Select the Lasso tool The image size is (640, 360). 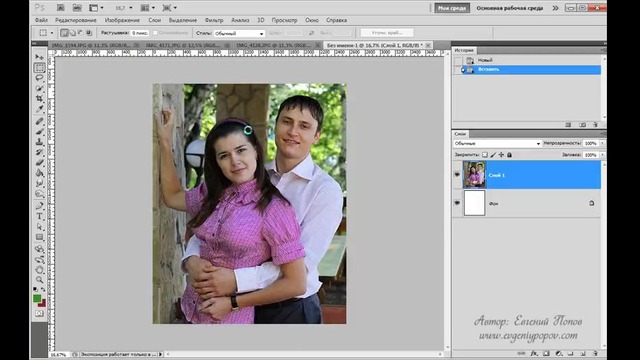[40, 78]
